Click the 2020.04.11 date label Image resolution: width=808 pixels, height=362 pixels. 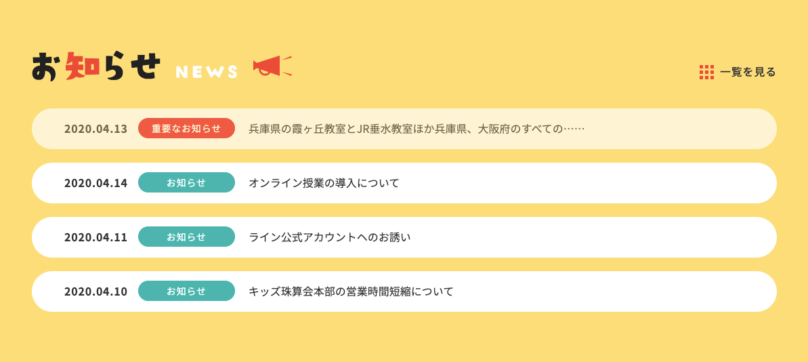pos(95,237)
